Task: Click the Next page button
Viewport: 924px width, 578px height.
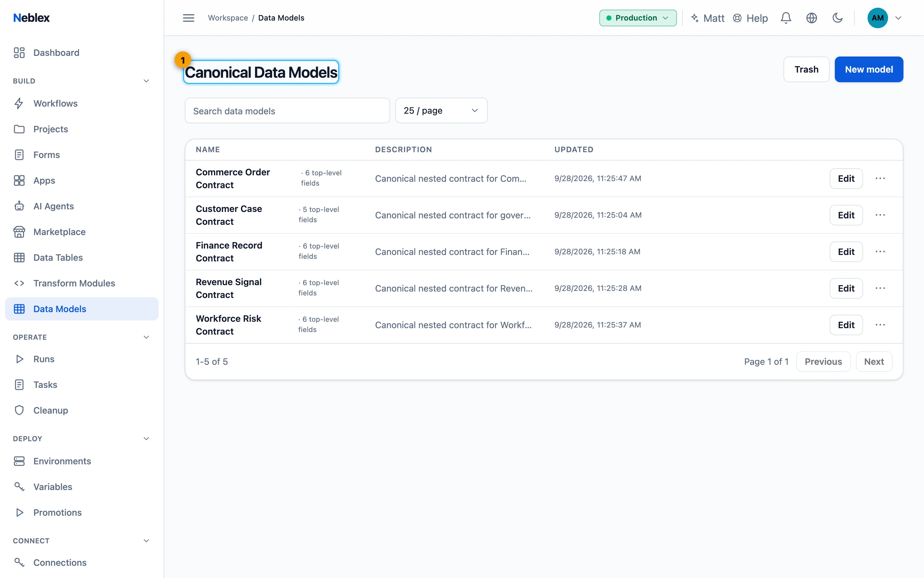Action: (874, 362)
